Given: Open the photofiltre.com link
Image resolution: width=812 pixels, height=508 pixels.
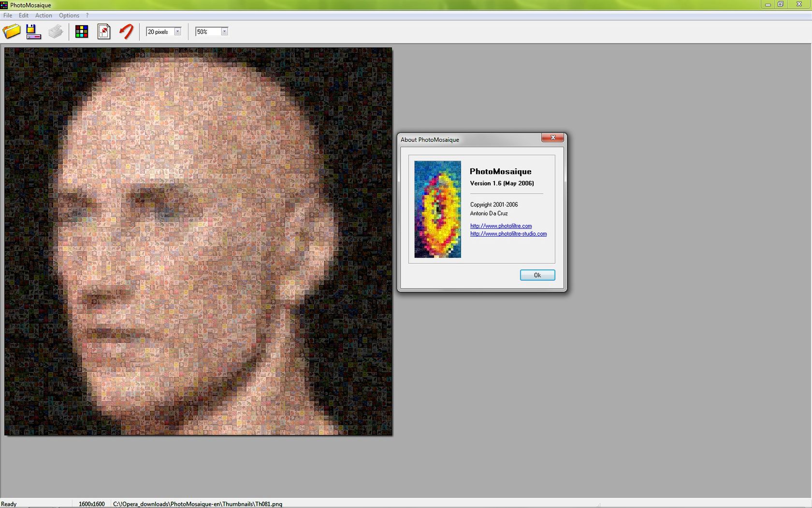Looking at the screenshot, I should [x=501, y=226].
